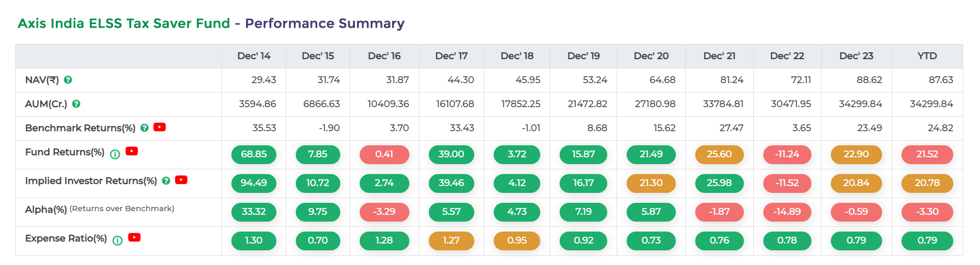The height and width of the screenshot is (265, 980).
Task: Click the Axis India ELSS Tax Saver Fund title
Action: coord(124,24)
